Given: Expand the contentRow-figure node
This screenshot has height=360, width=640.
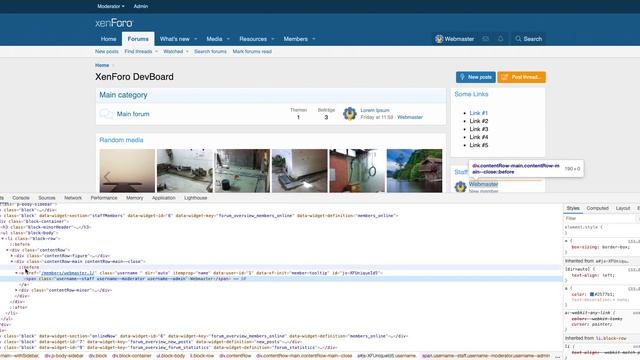Looking at the screenshot, I should point(12,256).
